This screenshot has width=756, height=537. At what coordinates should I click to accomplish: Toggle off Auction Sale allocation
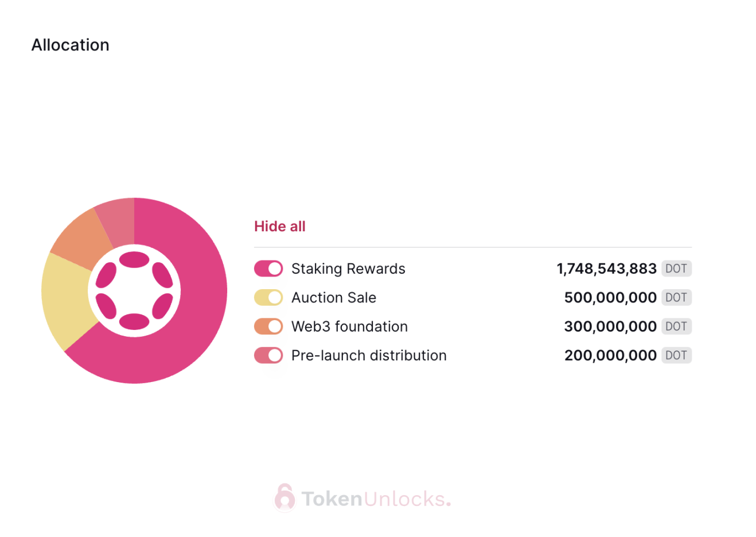268,297
